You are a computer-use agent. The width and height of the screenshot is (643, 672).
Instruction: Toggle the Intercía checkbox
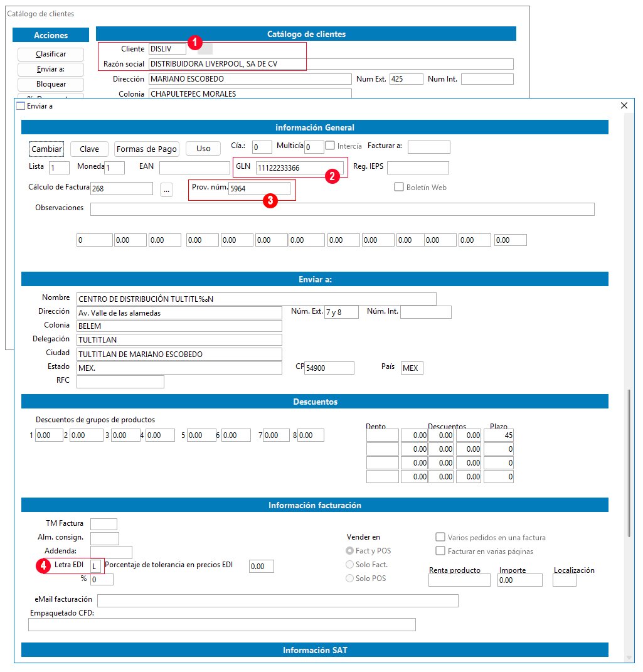point(330,146)
